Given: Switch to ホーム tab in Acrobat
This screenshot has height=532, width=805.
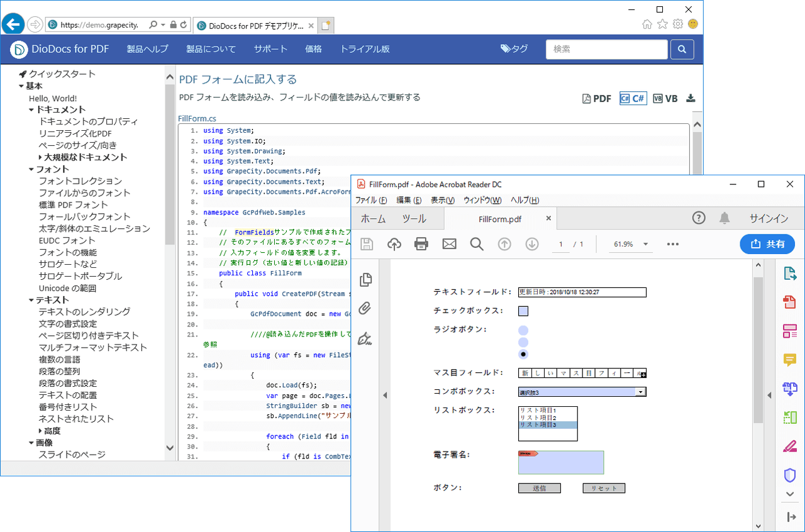Looking at the screenshot, I should [x=373, y=219].
